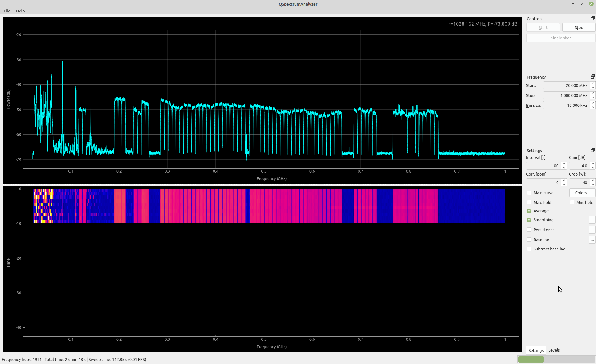
Task: Uncheck the Average checkbox
Action: pos(529,211)
